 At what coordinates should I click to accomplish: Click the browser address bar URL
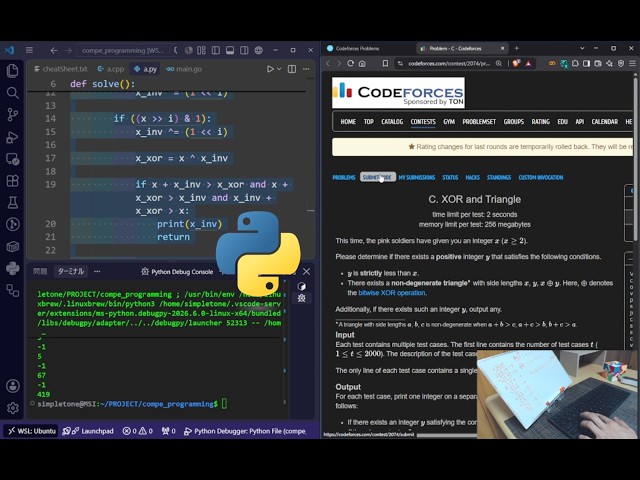(x=449, y=63)
